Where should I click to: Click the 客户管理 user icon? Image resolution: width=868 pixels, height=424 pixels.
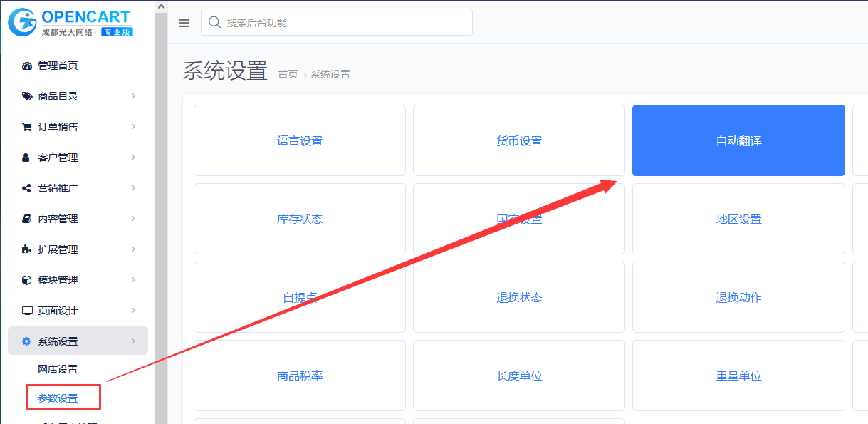click(27, 157)
